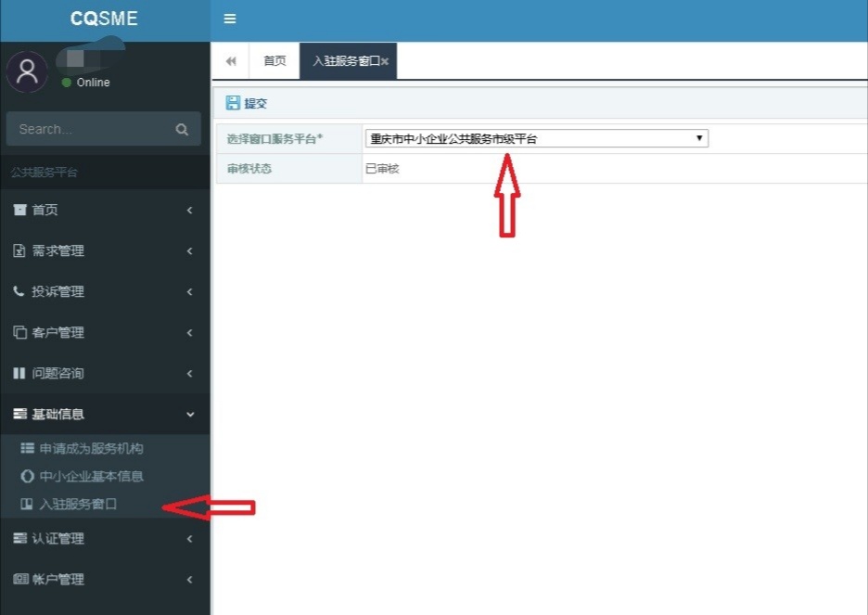Viewport: 868px width, 615px height.
Task: Click the 选择窗口服务平台* label
Action: click(274, 138)
